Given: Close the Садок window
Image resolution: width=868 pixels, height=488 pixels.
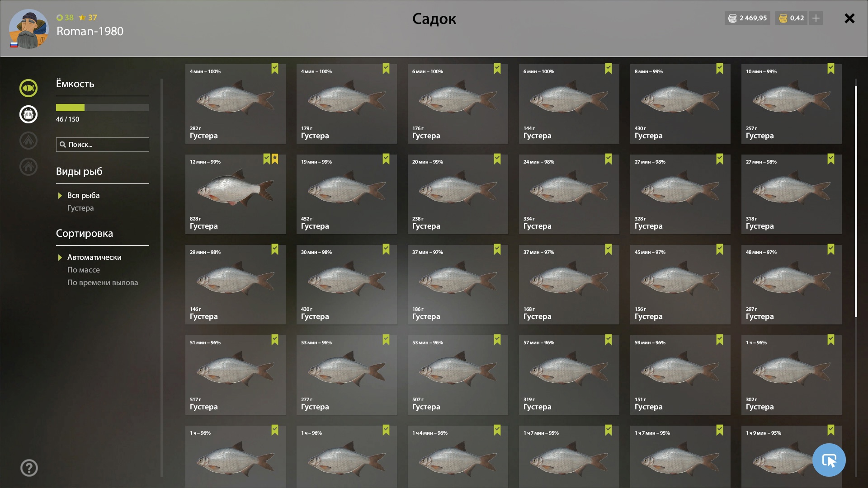Looking at the screenshot, I should click(849, 18).
